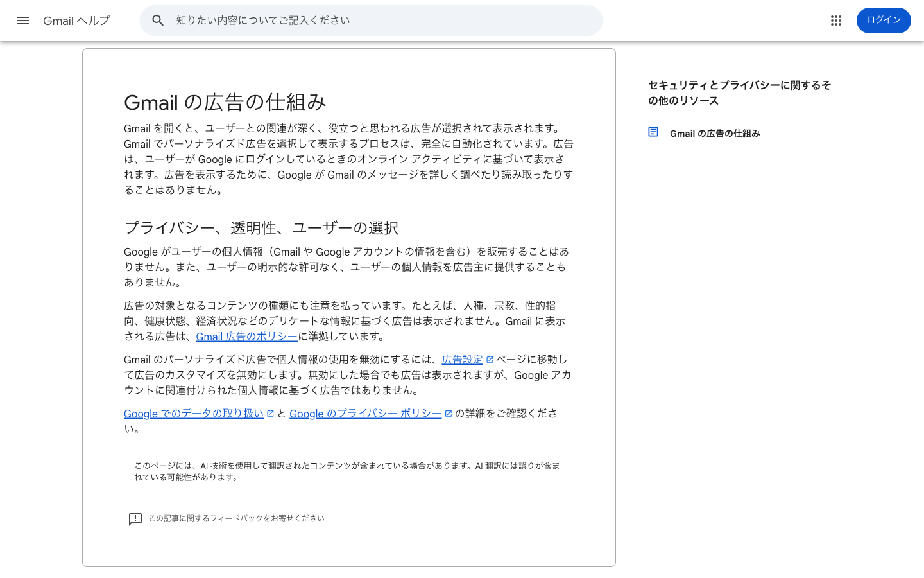Viewport: 924px width, 578px height.
Task: Click the article feedback icon
Action: (135, 519)
